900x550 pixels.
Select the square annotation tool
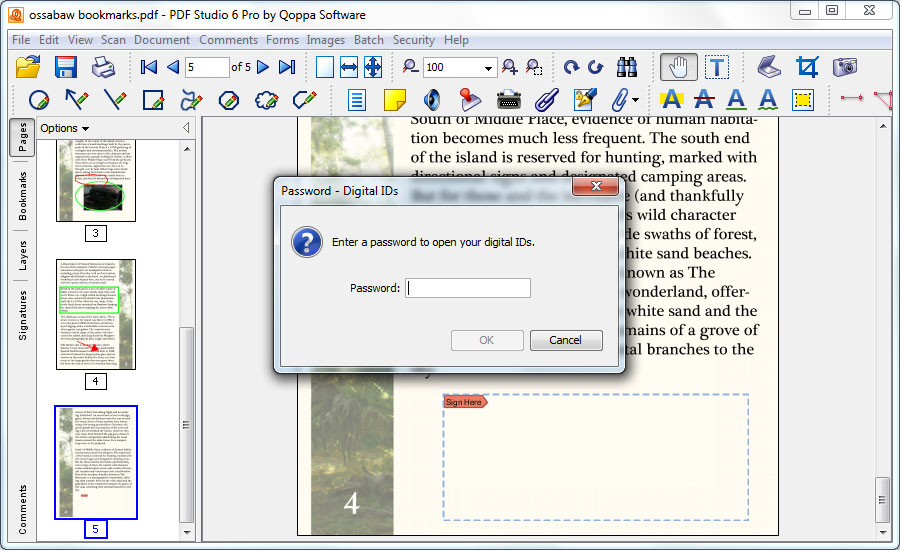[x=153, y=100]
